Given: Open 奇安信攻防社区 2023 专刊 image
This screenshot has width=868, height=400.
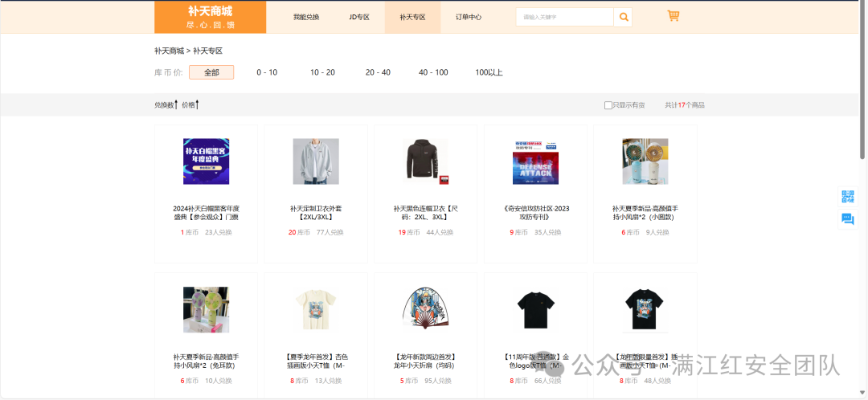Looking at the screenshot, I should coord(535,161).
